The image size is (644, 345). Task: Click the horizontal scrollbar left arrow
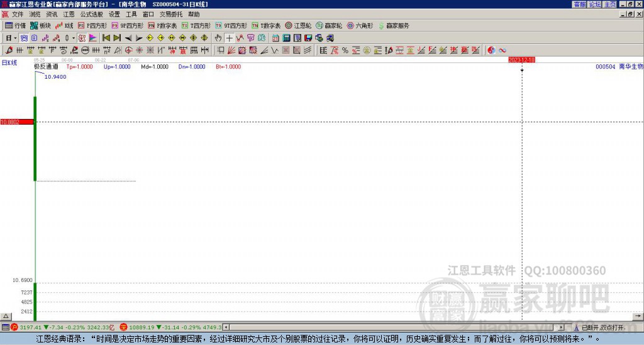coord(226,327)
